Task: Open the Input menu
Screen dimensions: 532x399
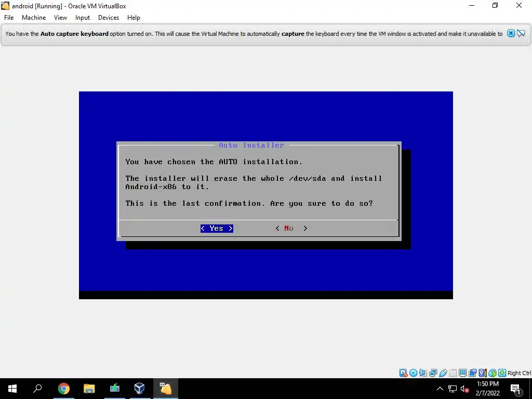Action: [83, 18]
